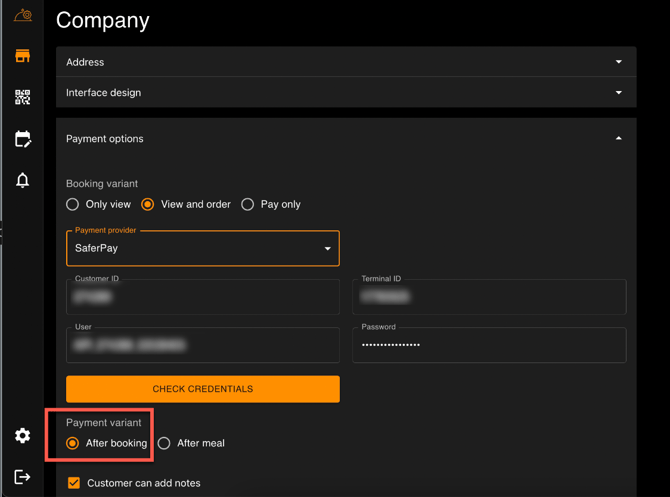
Task: Choose 'After meal' payment variant
Action: click(165, 443)
